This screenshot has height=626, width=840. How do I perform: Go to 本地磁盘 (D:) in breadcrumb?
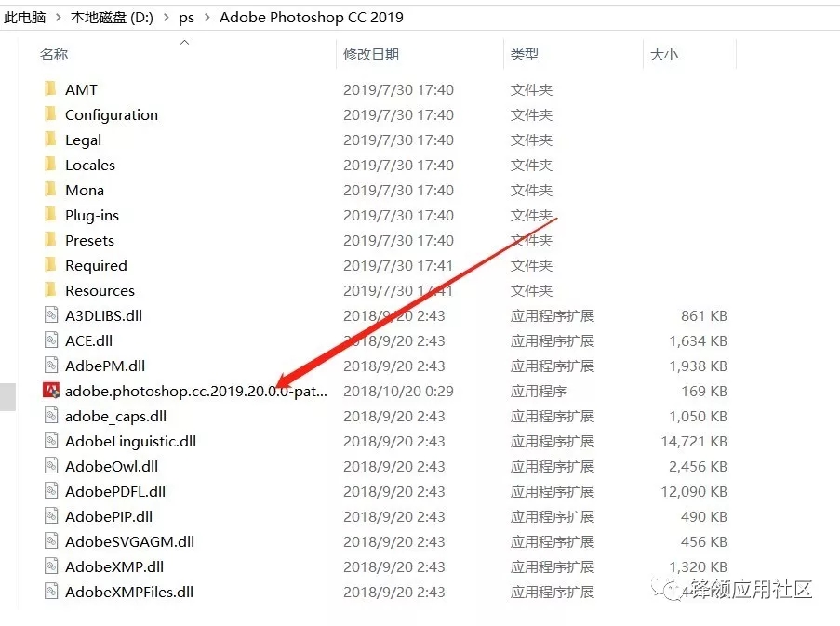(112, 17)
